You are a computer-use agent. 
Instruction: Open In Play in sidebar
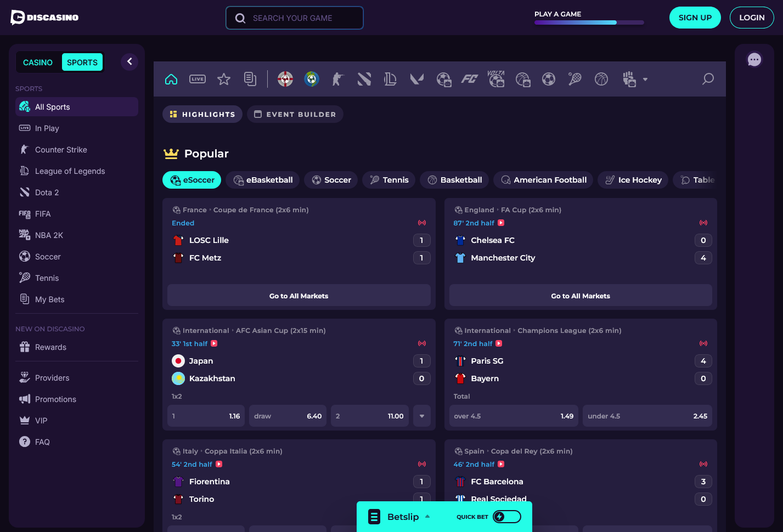[77, 128]
